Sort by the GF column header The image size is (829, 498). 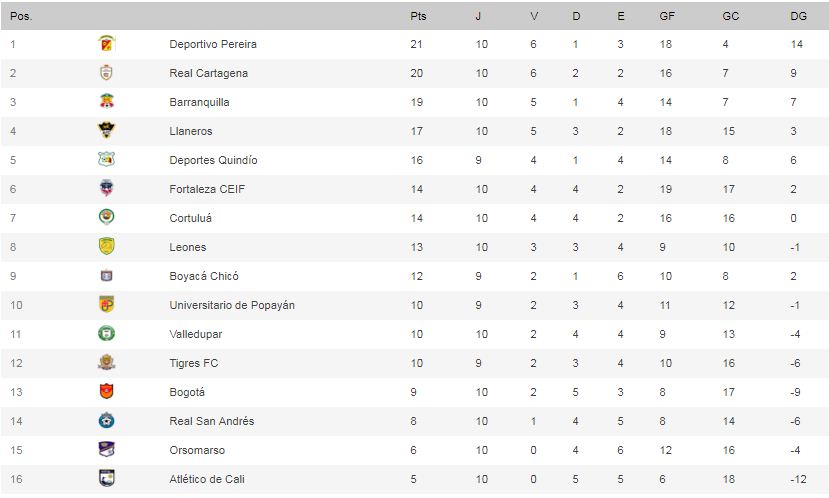pyautogui.click(x=666, y=16)
